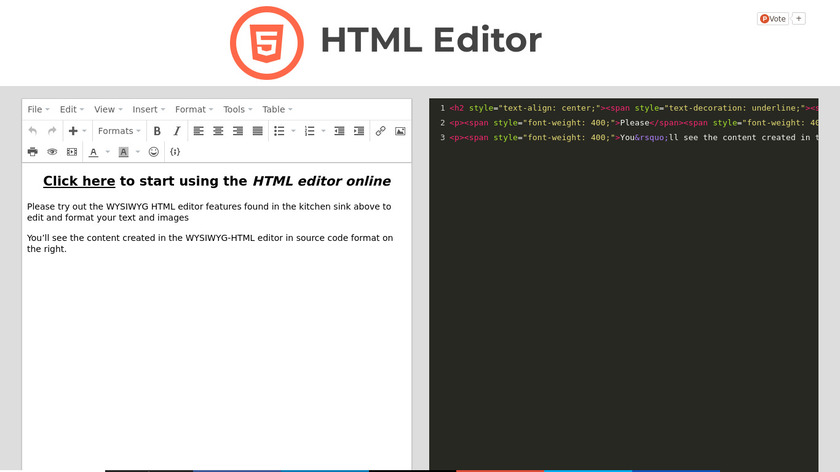The image size is (840, 472).
Task: Decrease the paragraph indent
Action: [x=339, y=131]
